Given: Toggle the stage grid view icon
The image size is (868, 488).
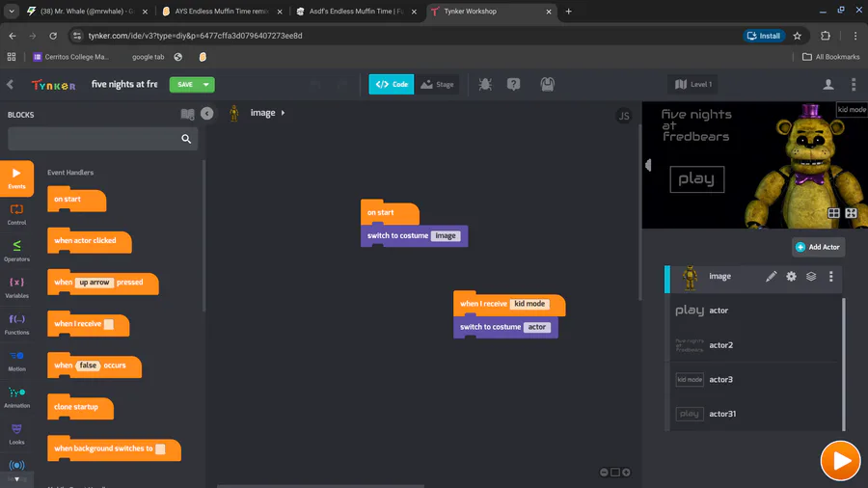Looking at the screenshot, I should point(833,213).
